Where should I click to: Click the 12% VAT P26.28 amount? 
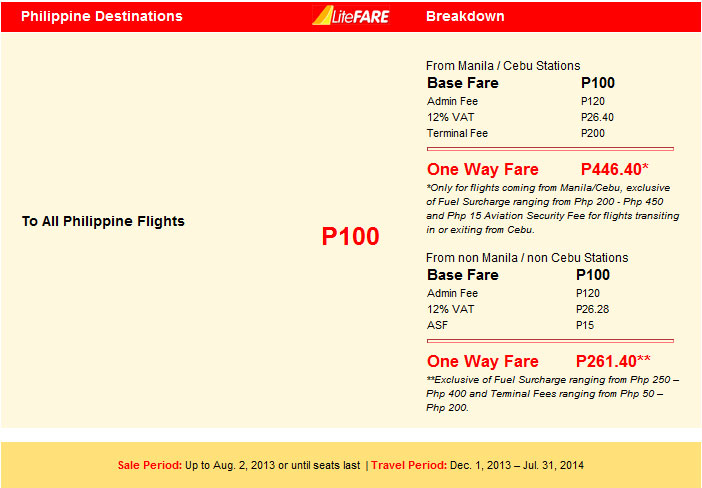[x=592, y=309]
